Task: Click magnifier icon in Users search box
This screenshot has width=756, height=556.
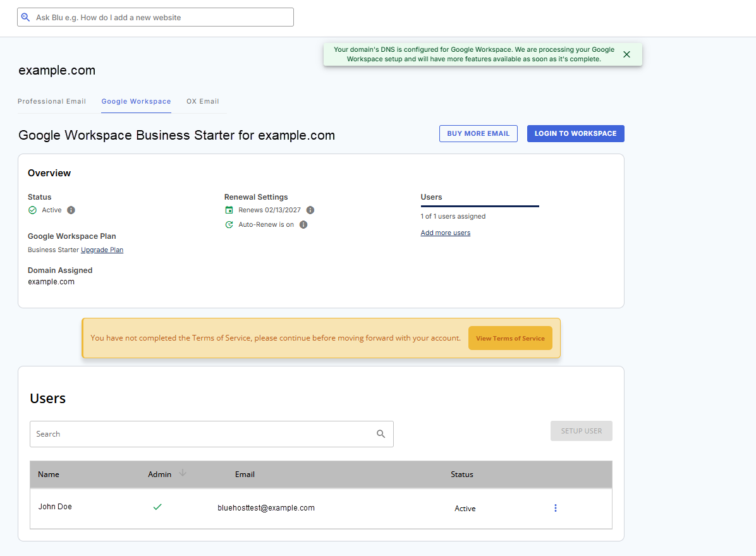Action: point(381,434)
